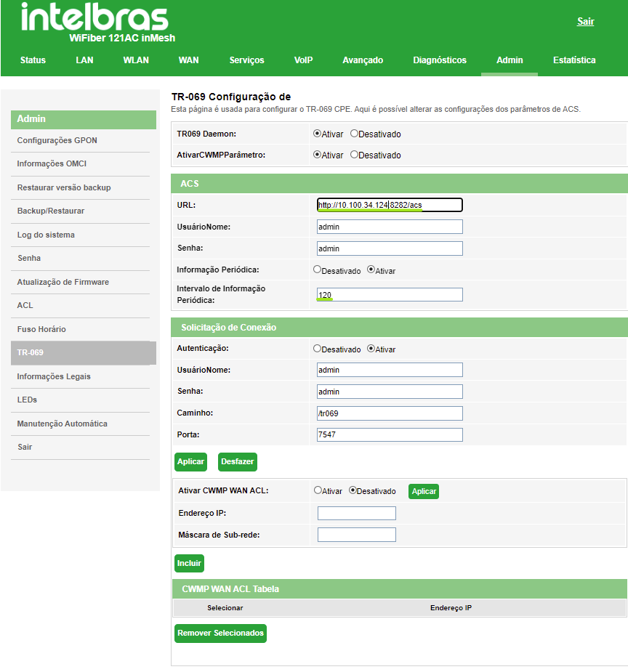Click the ACS Senha field
Viewport: 628px width, 672px height.
[390, 248]
